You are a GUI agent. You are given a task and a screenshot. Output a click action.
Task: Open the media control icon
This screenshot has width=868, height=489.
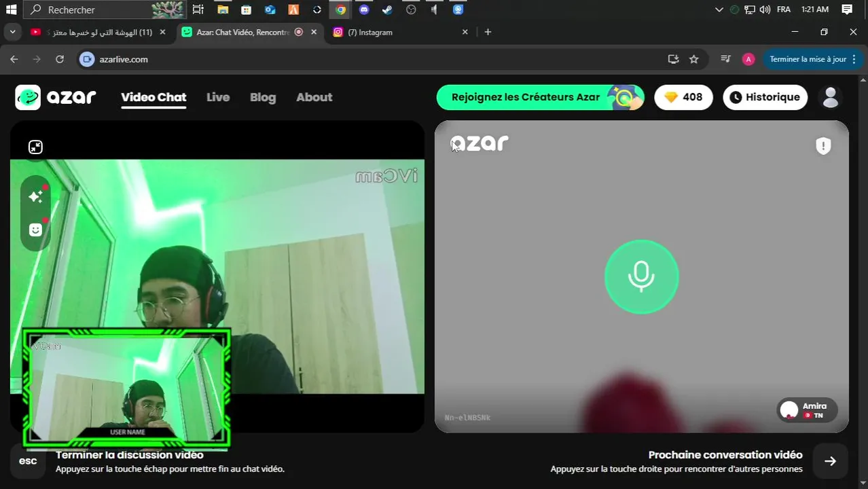point(725,59)
